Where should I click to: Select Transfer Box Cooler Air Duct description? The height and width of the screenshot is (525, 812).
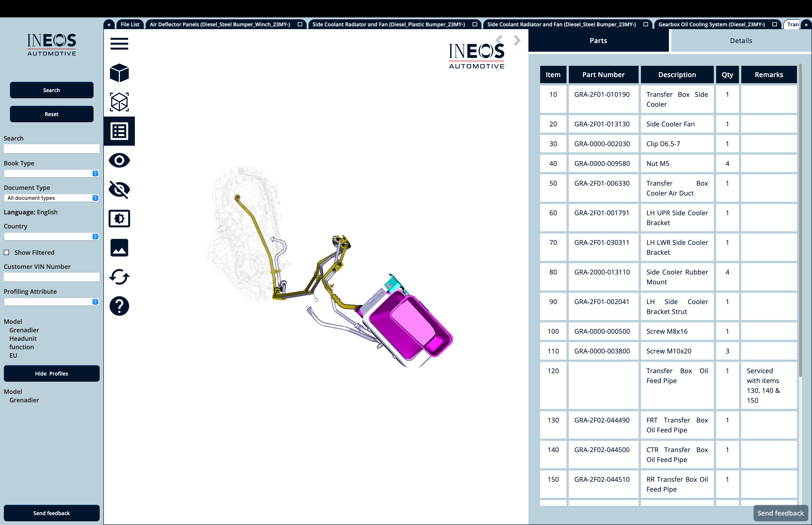pos(677,188)
